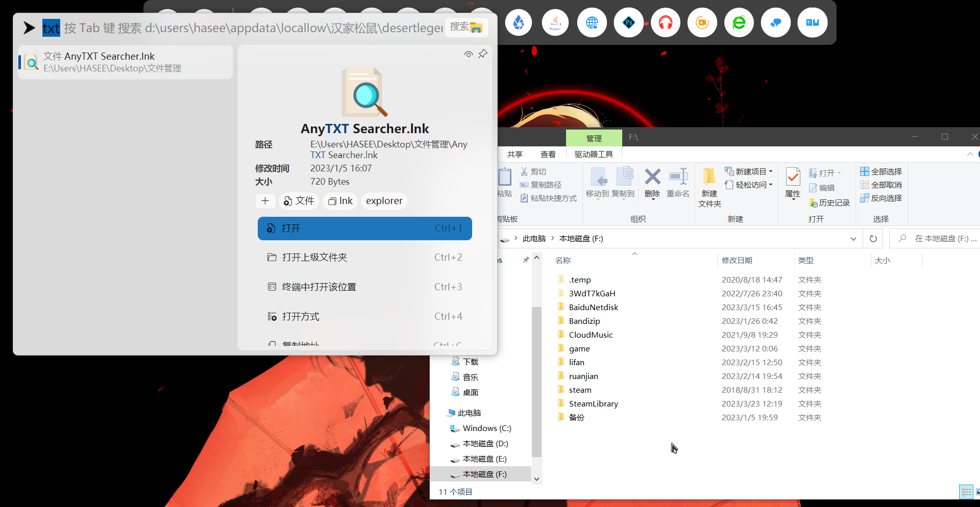
Task: Open the address bar history dropdown arrow
Action: coord(853,238)
